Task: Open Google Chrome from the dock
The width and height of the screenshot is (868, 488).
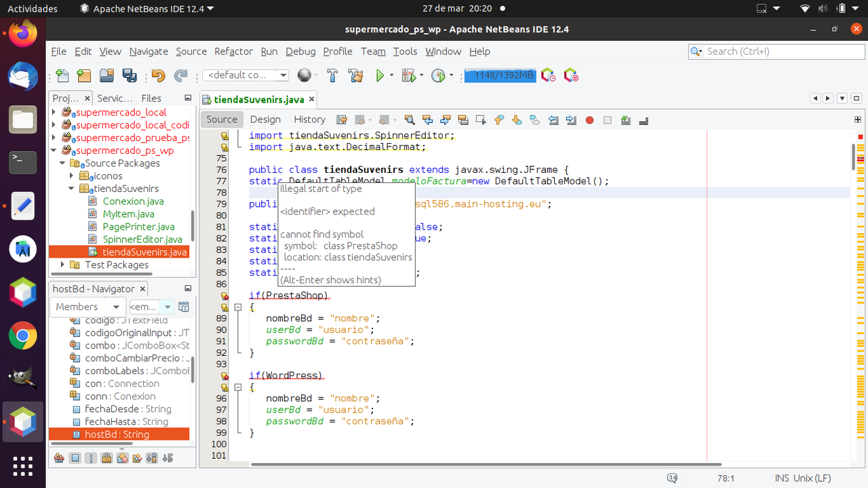Action: coord(22,335)
